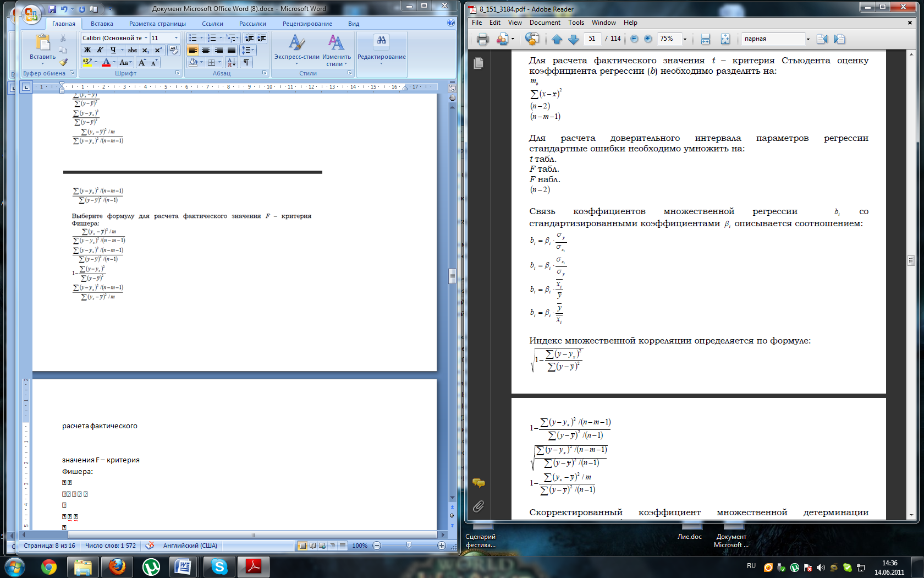Click the Decrease Indent icon
924x578 pixels.
tap(249, 38)
